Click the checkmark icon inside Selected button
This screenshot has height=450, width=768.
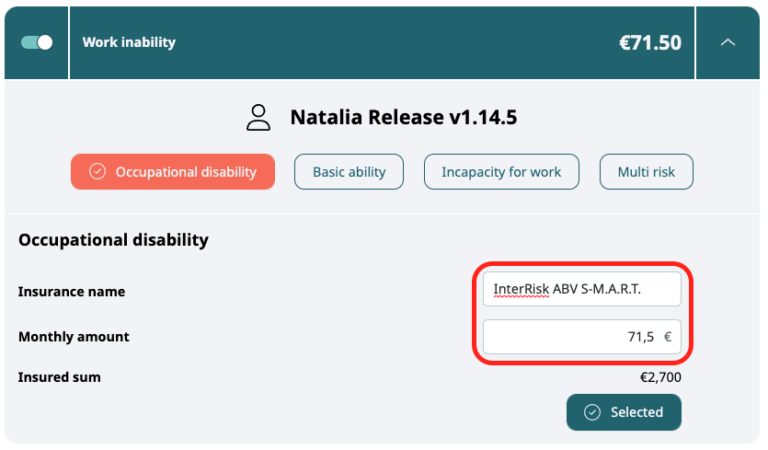(x=592, y=412)
